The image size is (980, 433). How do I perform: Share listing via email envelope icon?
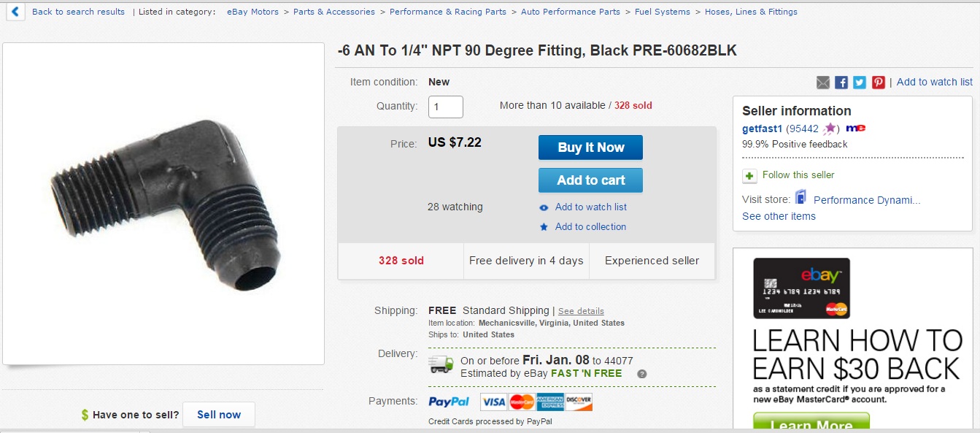[x=823, y=83]
